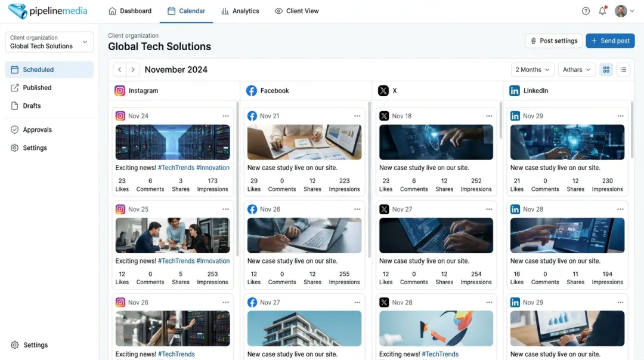Open Published in the sidebar

[x=49, y=88]
